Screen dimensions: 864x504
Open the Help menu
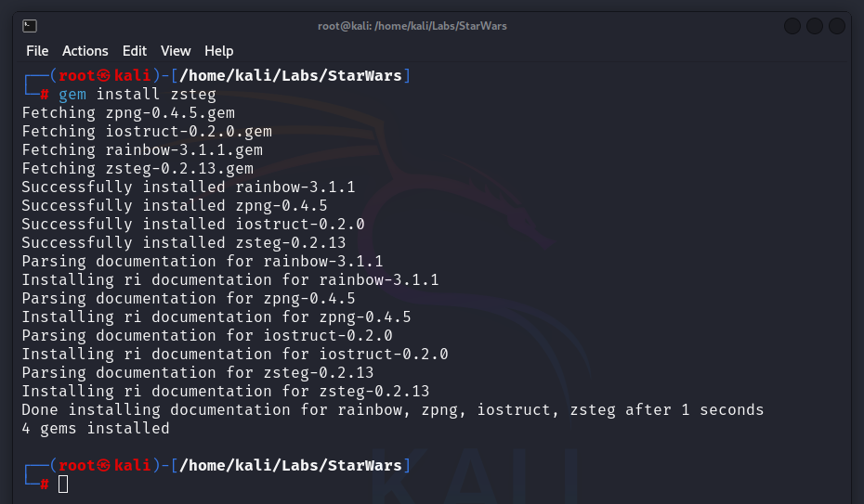(219, 51)
